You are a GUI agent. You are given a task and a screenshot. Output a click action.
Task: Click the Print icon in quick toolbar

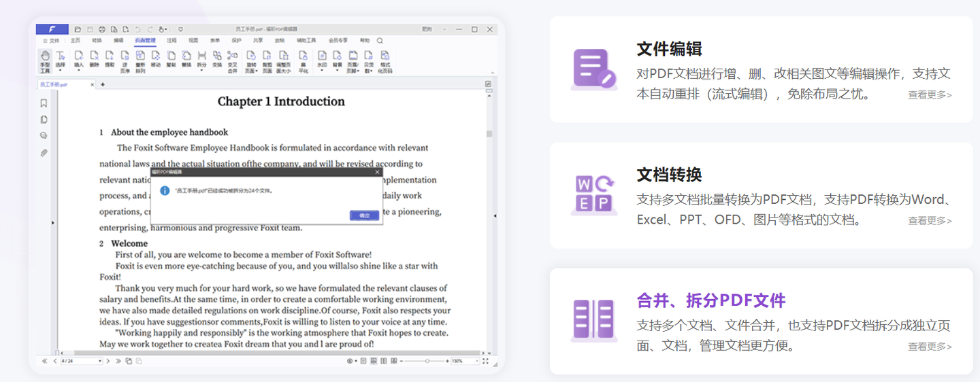pos(102,29)
